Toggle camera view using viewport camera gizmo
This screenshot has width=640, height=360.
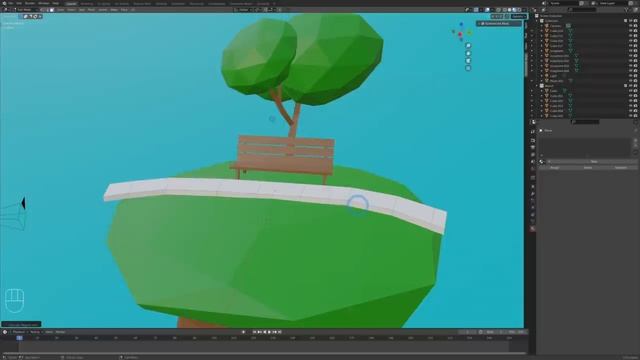(468, 61)
